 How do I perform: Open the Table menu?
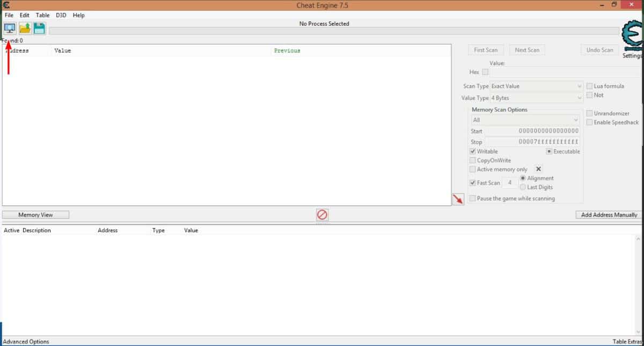(x=43, y=15)
